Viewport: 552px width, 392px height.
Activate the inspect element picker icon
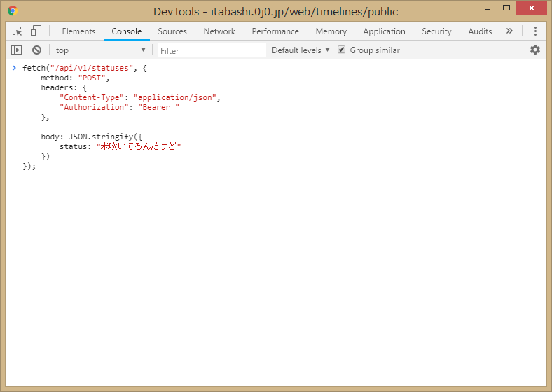click(18, 31)
